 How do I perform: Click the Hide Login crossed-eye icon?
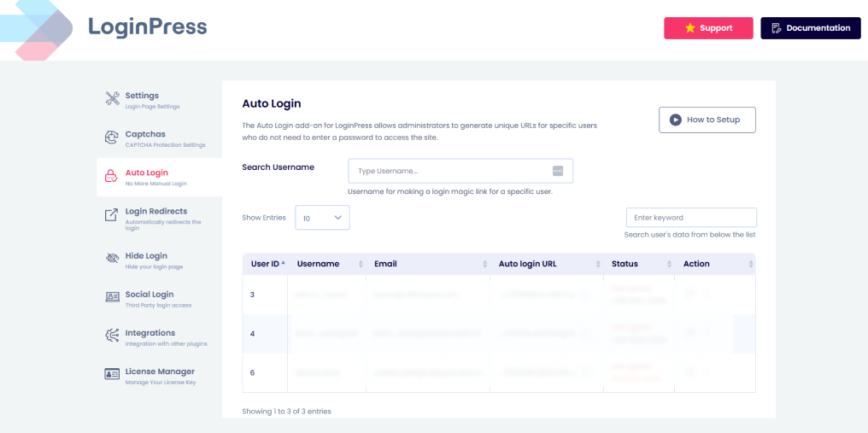113,258
